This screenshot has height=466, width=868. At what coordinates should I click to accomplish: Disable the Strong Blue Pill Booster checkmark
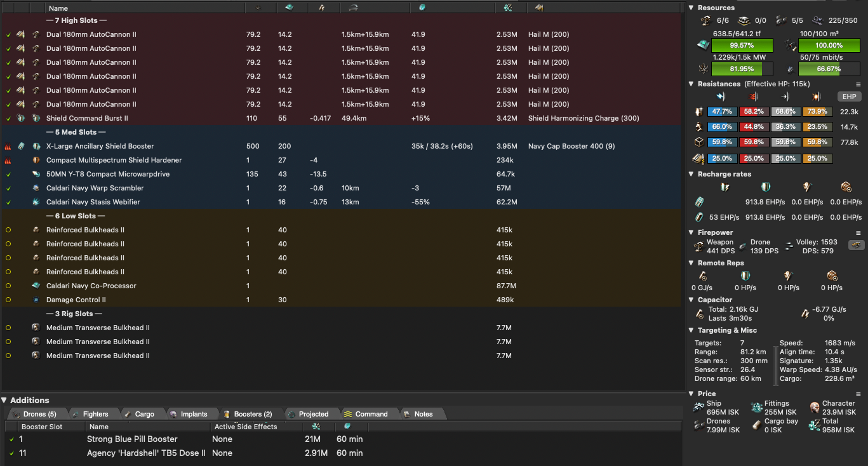pos(12,439)
